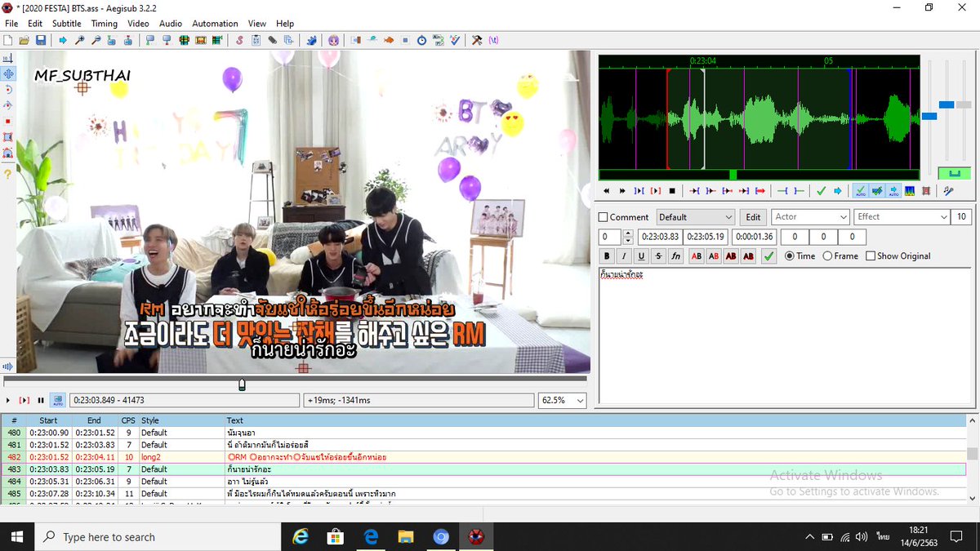Go to the next line in audio
The image size is (980, 551).
623,191
